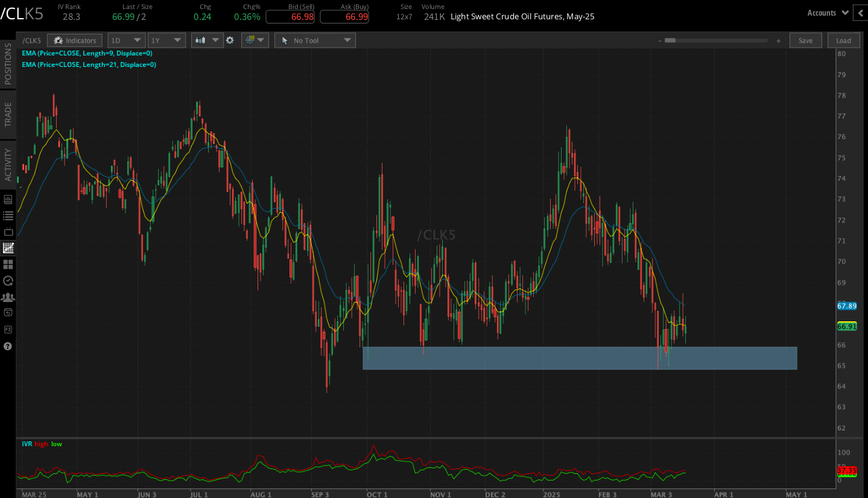Viewport: 868px width, 498px height.
Task: Open the Accounts dropdown
Action: click(827, 12)
